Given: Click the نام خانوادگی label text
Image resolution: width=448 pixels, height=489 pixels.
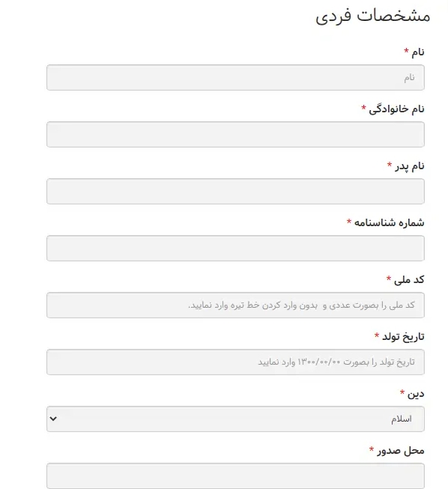Looking at the screenshot, I should (396, 109).
